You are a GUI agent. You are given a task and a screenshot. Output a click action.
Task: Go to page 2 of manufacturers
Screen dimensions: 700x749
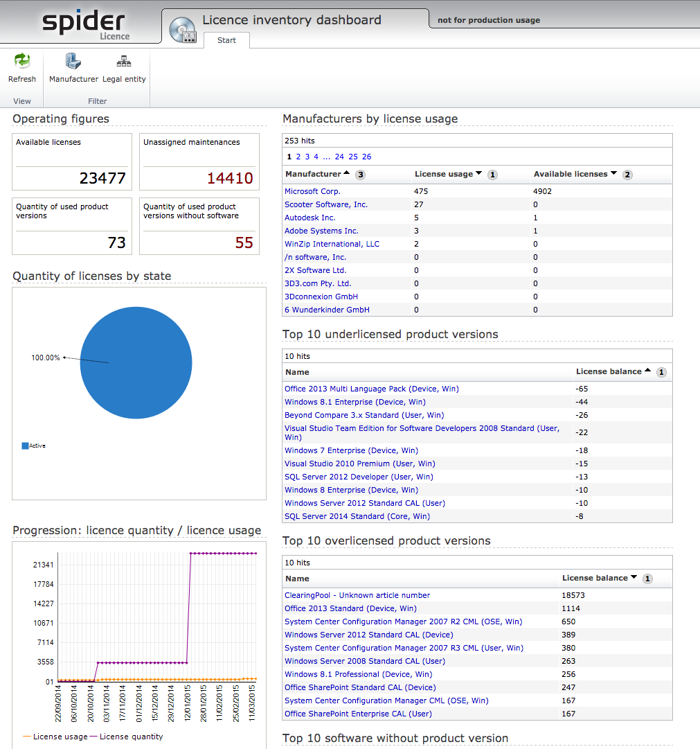pos(298,157)
